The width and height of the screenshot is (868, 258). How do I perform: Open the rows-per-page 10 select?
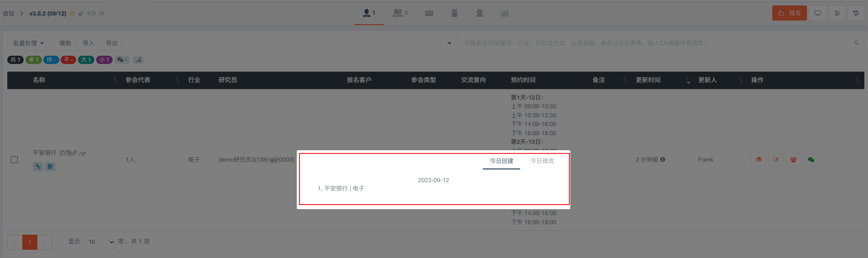click(99, 242)
